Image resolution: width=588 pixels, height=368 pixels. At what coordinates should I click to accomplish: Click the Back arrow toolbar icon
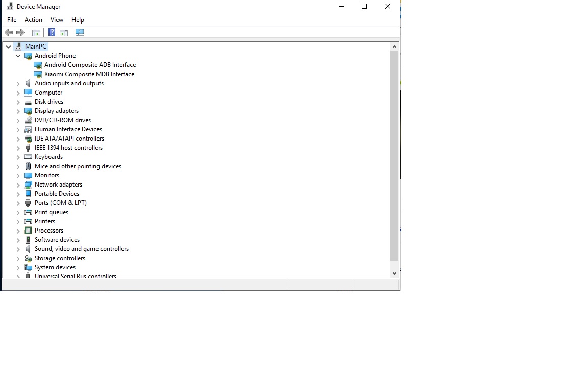click(x=9, y=33)
